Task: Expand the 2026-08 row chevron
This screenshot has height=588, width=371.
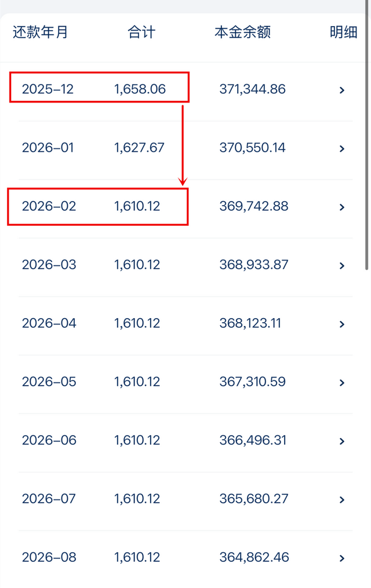Action: tap(342, 558)
